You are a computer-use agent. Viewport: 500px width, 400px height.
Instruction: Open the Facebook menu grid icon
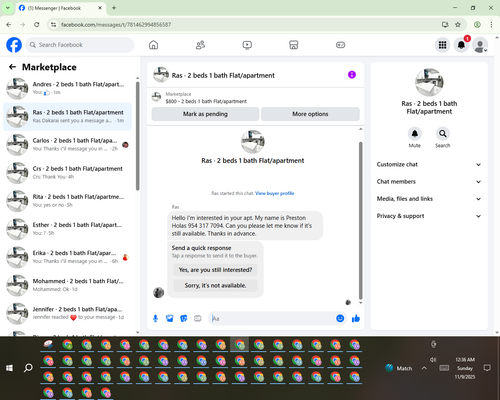(x=442, y=45)
